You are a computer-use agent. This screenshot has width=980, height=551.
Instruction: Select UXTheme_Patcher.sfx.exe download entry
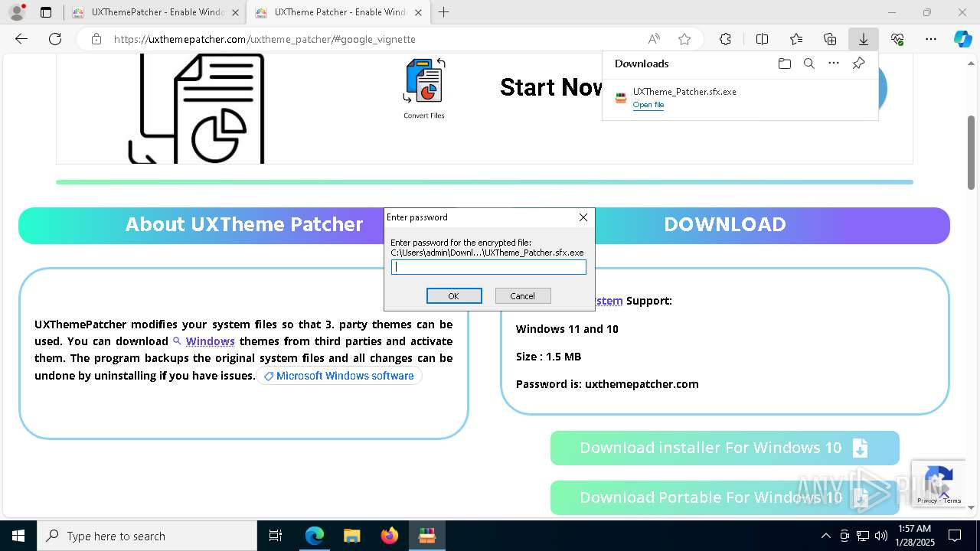point(740,98)
